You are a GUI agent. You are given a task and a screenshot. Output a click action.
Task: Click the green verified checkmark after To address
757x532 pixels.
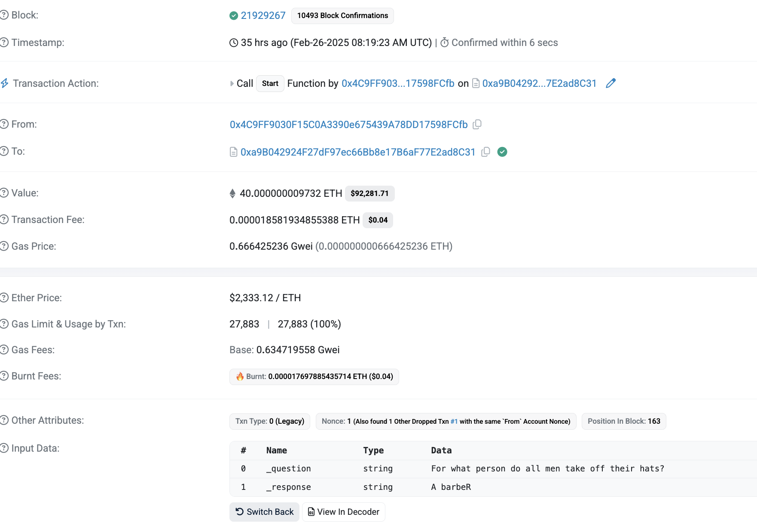(502, 152)
